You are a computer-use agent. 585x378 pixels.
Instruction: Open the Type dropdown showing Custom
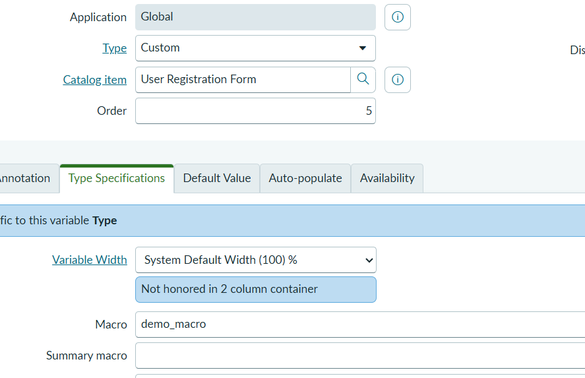click(255, 48)
